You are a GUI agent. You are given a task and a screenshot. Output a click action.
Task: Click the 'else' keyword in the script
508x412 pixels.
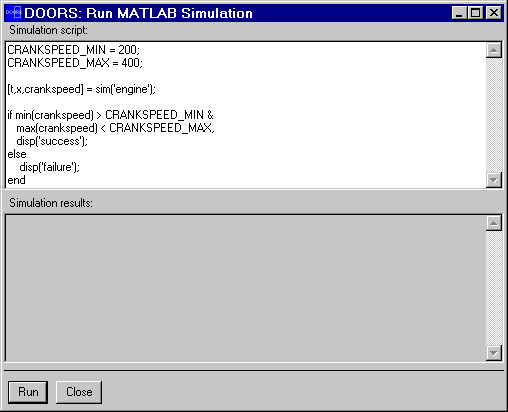17,154
